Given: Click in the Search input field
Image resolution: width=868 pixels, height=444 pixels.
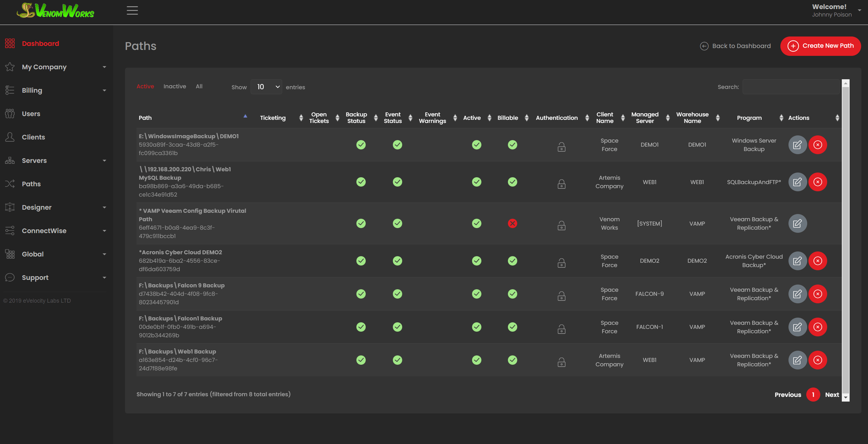Looking at the screenshot, I should coord(790,87).
